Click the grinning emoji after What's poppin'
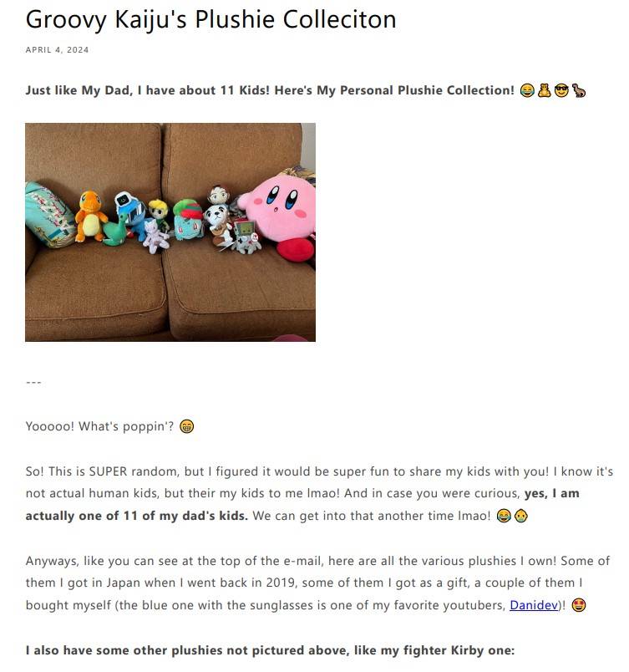The width and height of the screenshot is (629, 672). point(186,426)
